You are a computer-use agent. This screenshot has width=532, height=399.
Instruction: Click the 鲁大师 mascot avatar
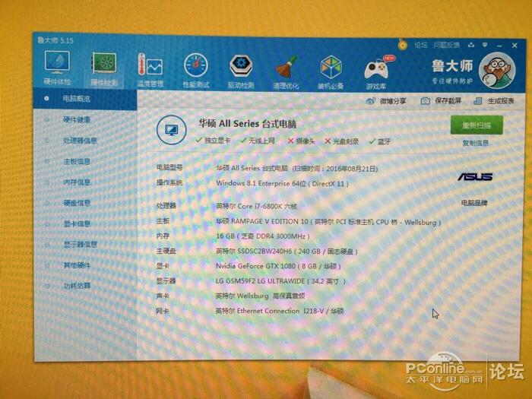pyautogui.click(x=497, y=71)
